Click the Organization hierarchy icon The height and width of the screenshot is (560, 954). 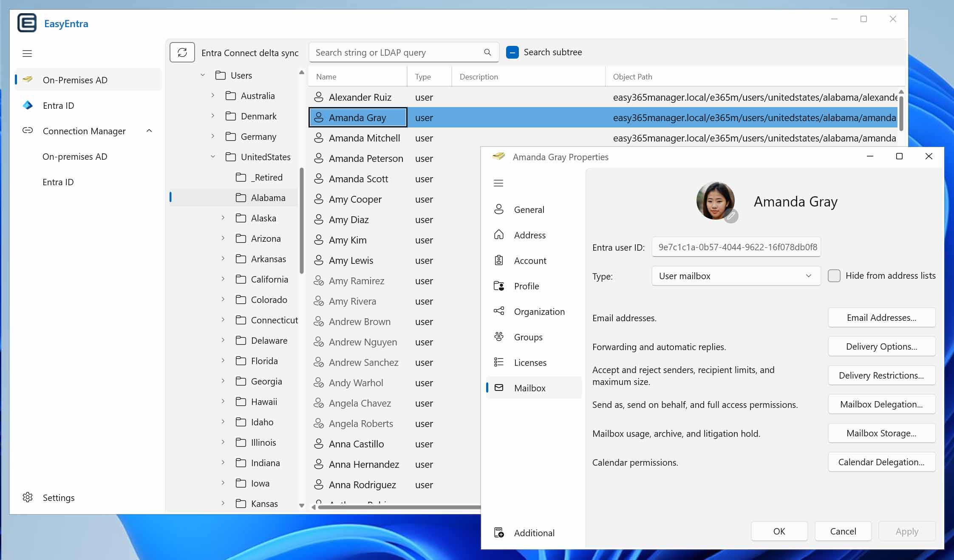click(499, 311)
